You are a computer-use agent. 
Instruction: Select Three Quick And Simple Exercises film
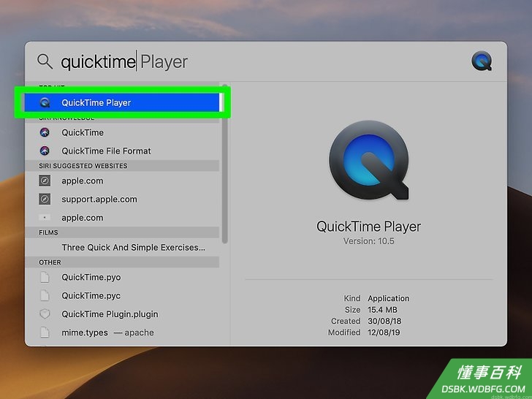coord(122,247)
